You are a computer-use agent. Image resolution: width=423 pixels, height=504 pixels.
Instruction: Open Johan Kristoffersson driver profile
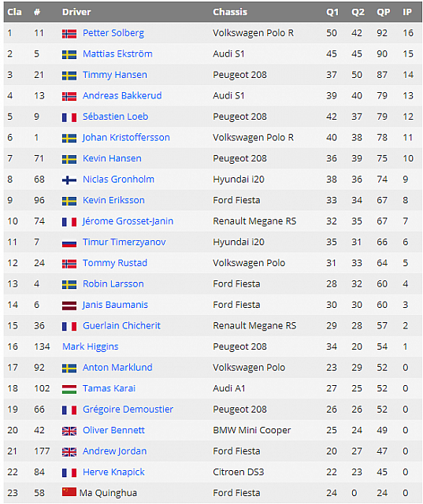(x=126, y=138)
